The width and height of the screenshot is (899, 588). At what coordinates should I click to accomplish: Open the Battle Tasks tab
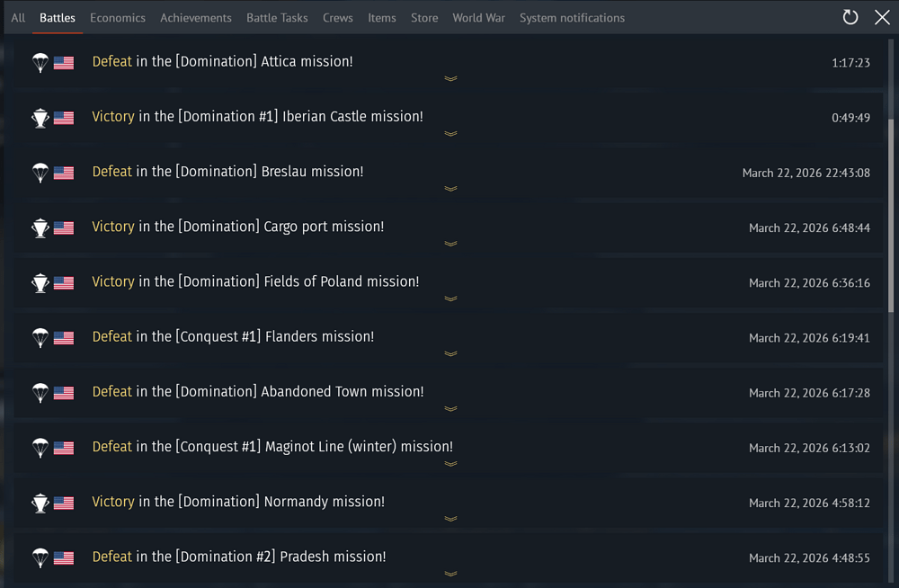[x=277, y=18]
